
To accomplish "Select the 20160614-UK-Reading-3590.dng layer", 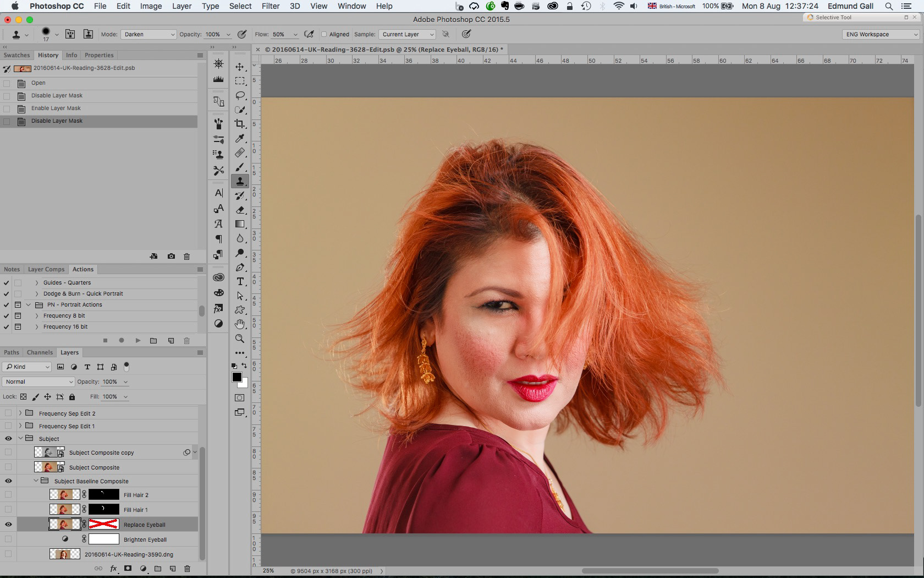I will [129, 554].
